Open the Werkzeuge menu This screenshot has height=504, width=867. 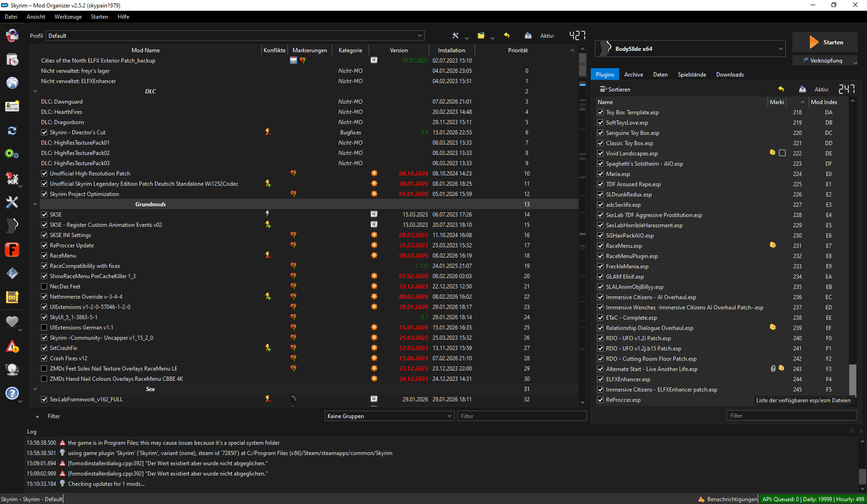coord(68,17)
